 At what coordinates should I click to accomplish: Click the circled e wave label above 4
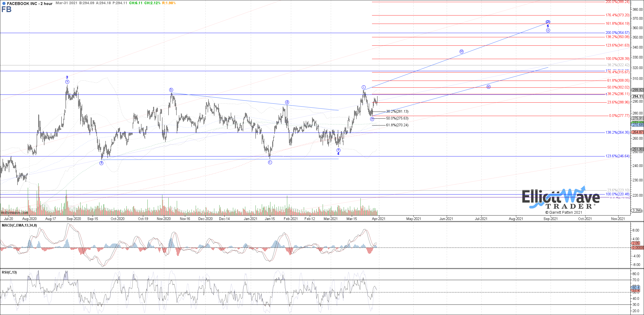pyautogui.click(x=338, y=150)
